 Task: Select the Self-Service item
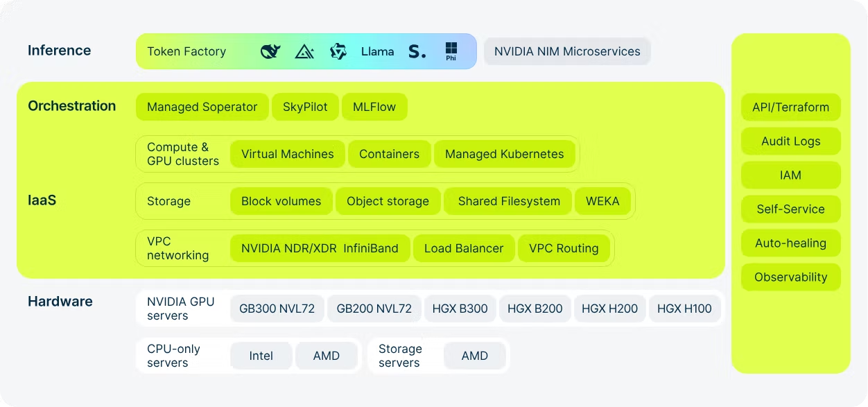pyautogui.click(x=791, y=209)
